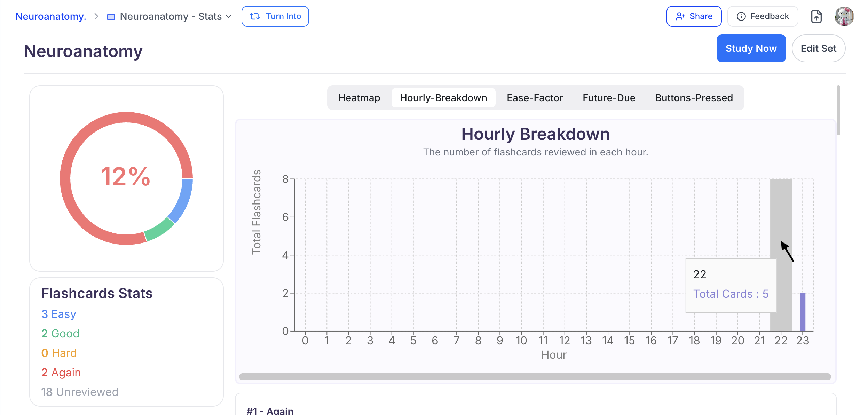The width and height of the screenshot is (868, 415).
Task: Click the Share person-plus icon
Action: (x=680, y=16)
